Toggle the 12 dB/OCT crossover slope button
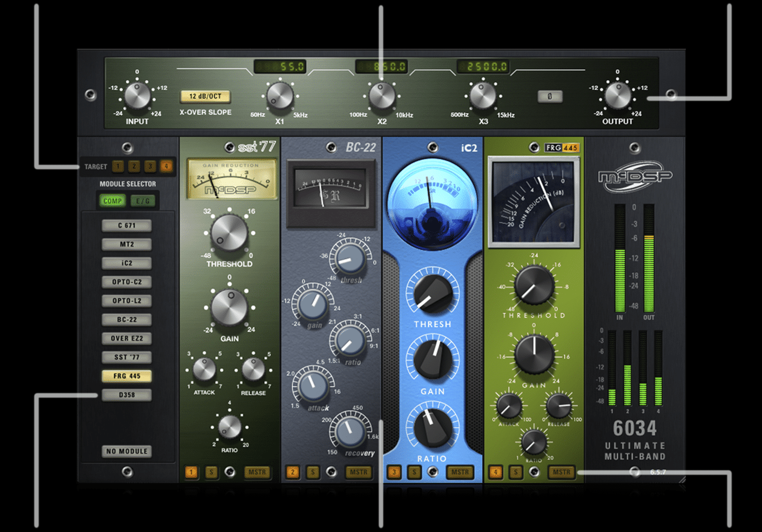 (x=205, y=96)
